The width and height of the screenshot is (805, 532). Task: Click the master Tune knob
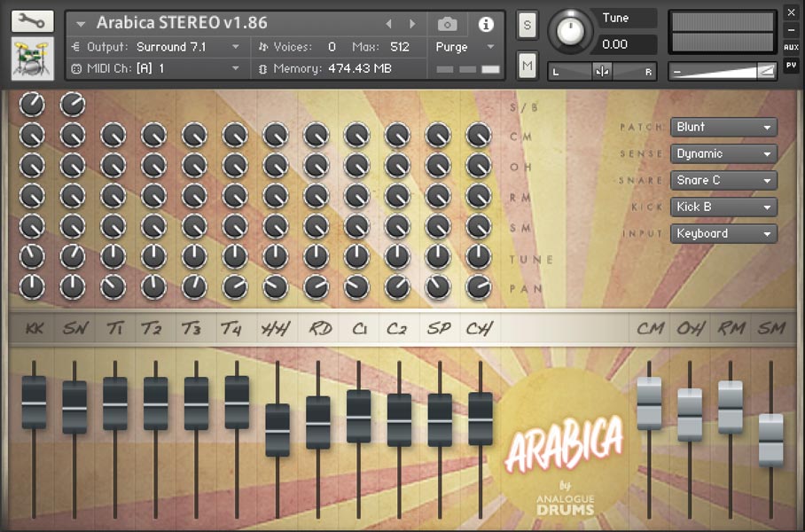(x=570, y=31)
